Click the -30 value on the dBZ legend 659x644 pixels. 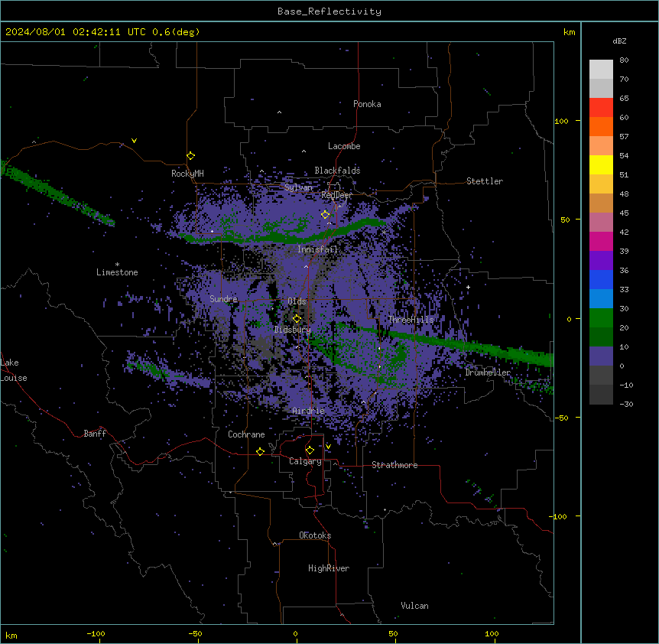(x=626, y=405)
